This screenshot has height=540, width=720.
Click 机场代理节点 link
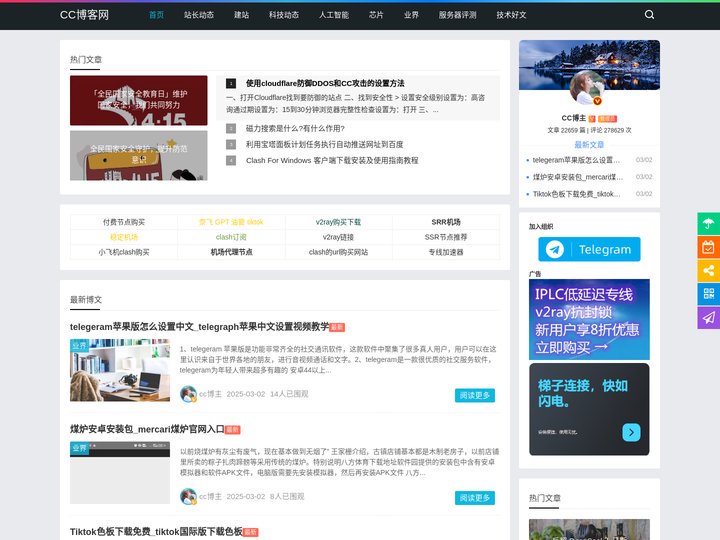tap(231, 253)
